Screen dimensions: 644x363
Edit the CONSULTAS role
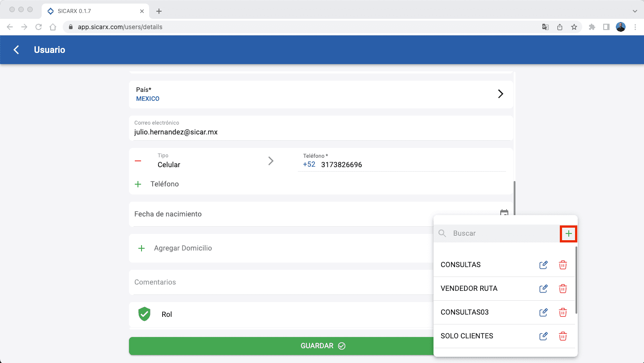click(x=543, y=265)
